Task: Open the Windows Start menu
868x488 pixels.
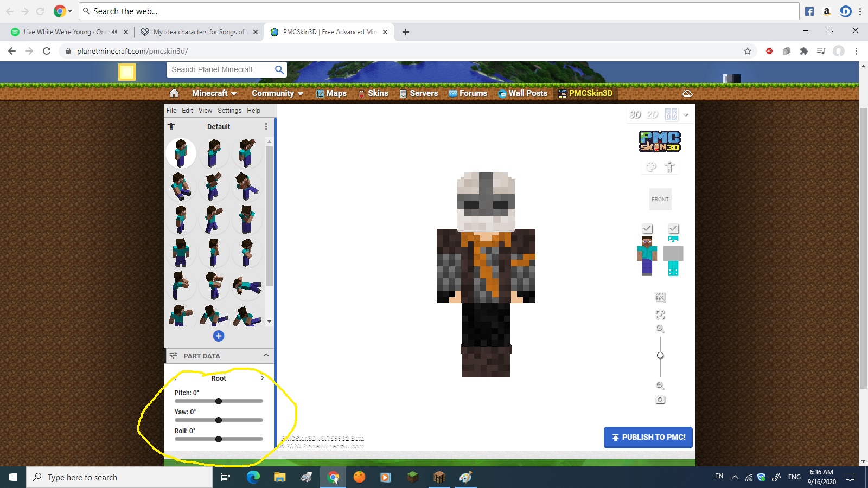Action: pyautogui.click(x=13, y=477)
